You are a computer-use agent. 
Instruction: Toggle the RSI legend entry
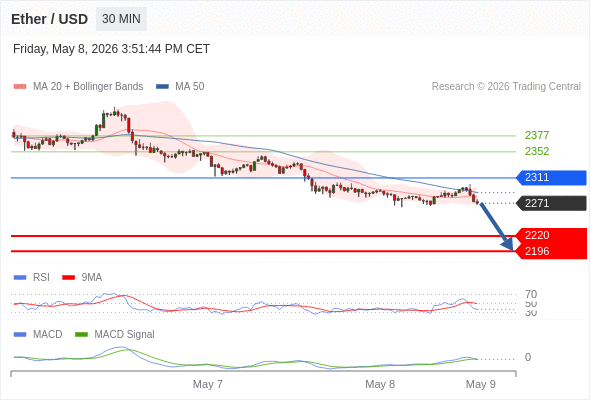point(31,277)
